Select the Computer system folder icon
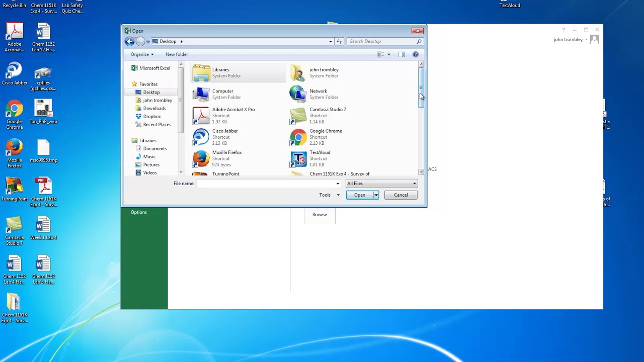The image size is (644, 362). (201, 94)
